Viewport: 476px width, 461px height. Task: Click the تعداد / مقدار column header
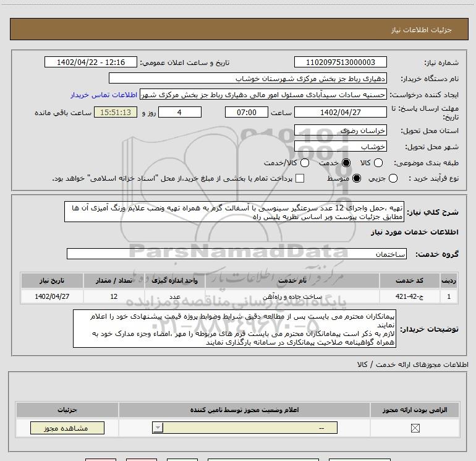(114, 280)
